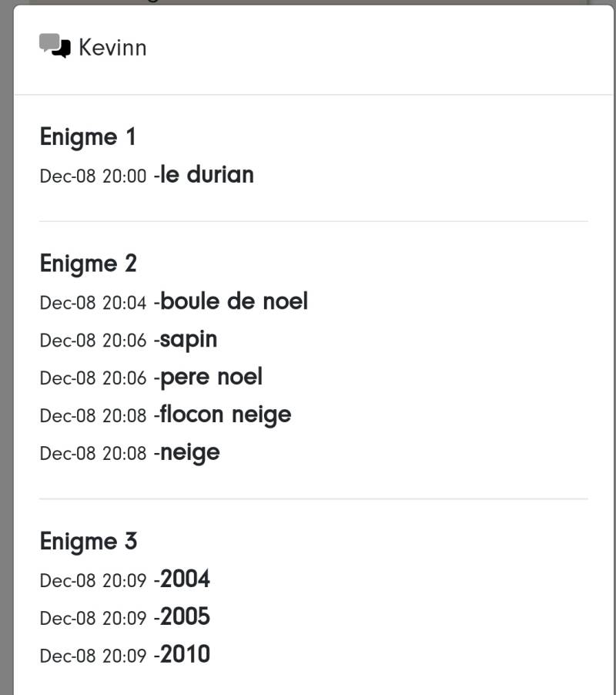Screen dimensions: 616x695
Task: Select the 2004 answer
Action: coord(185,579)
